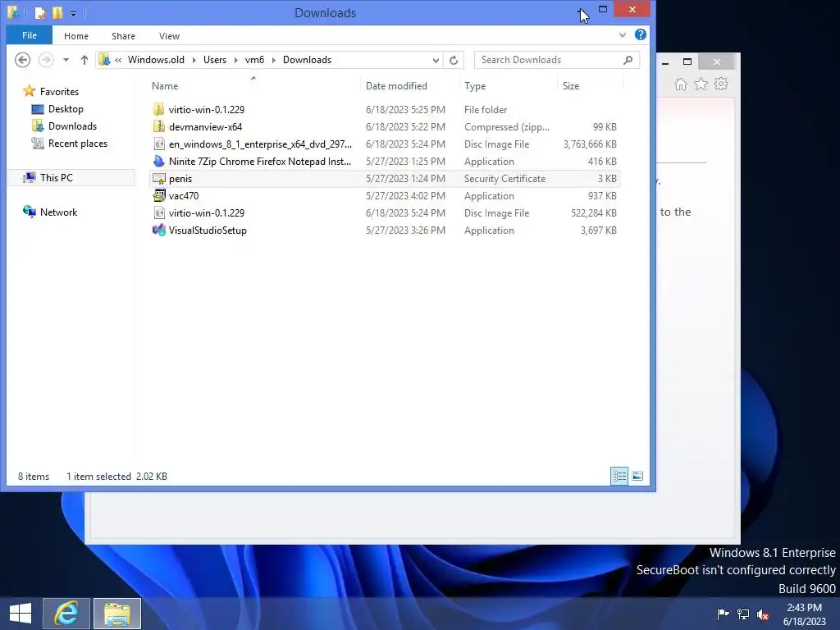Open the File ribbon tab
Image resolution: width=840 pixels, height=630 pixels.
pyautogui.click(x=30, y=35)
